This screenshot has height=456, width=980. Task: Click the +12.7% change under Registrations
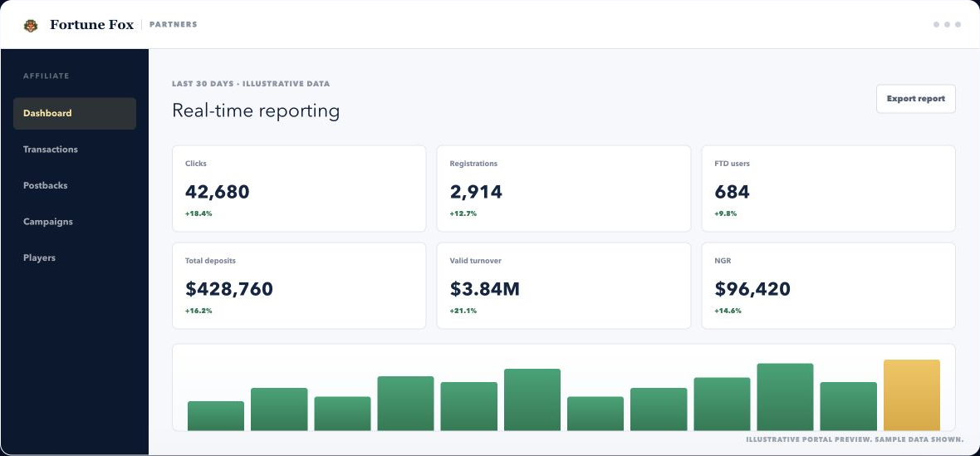[463, 213]
